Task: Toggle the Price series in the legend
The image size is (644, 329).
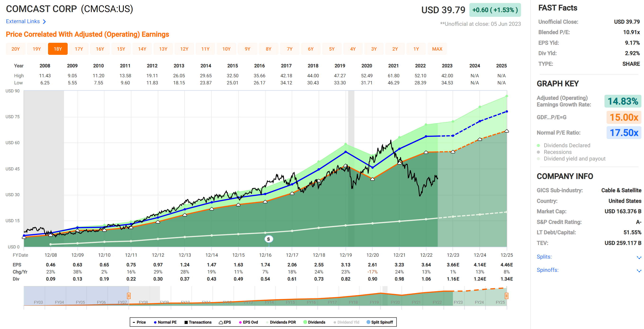Action: coord(140,322)
